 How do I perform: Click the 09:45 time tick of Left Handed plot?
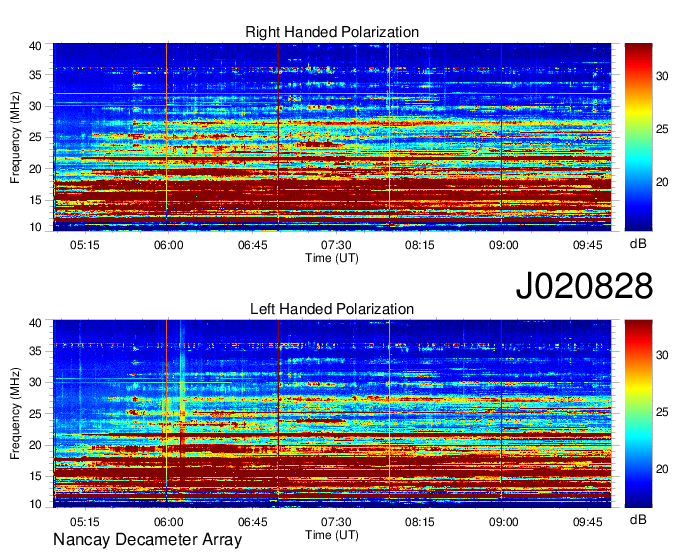[588, 522]
